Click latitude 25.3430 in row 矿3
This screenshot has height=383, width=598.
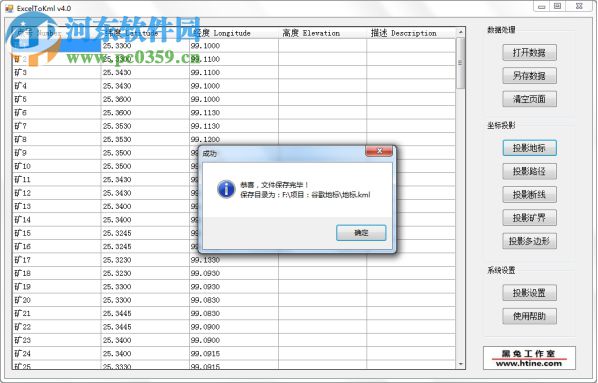click(117, 72)
